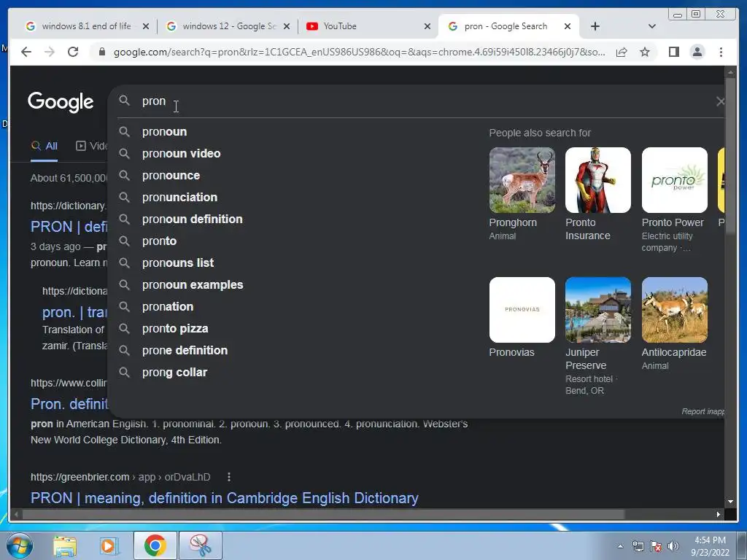Select prone definition suggestion
Image resolution: width=747 pixels, height=560 pixels.
click(185, 351)
